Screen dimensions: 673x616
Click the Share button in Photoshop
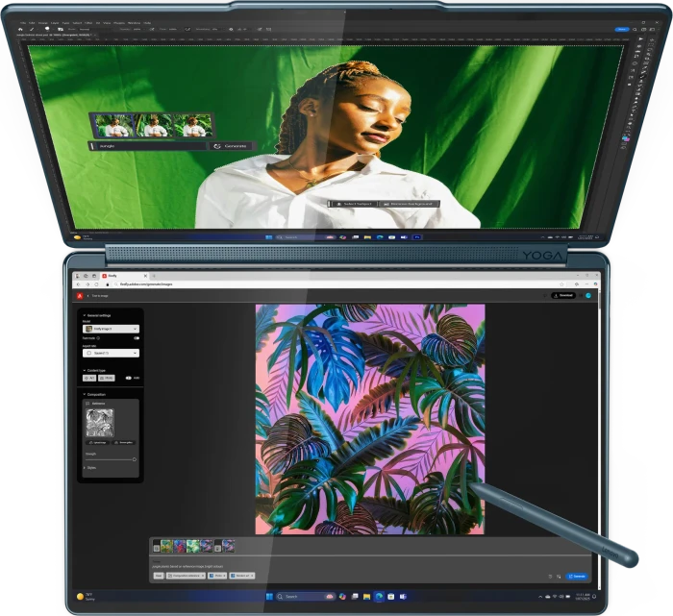pyautogui.click(x=622, y=29)
